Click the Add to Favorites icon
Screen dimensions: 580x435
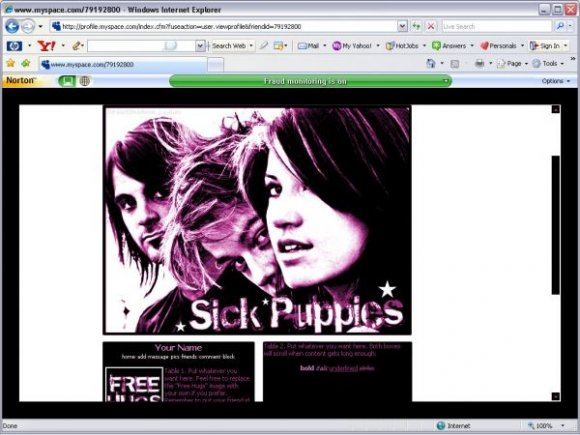click(x=26, y=63)
